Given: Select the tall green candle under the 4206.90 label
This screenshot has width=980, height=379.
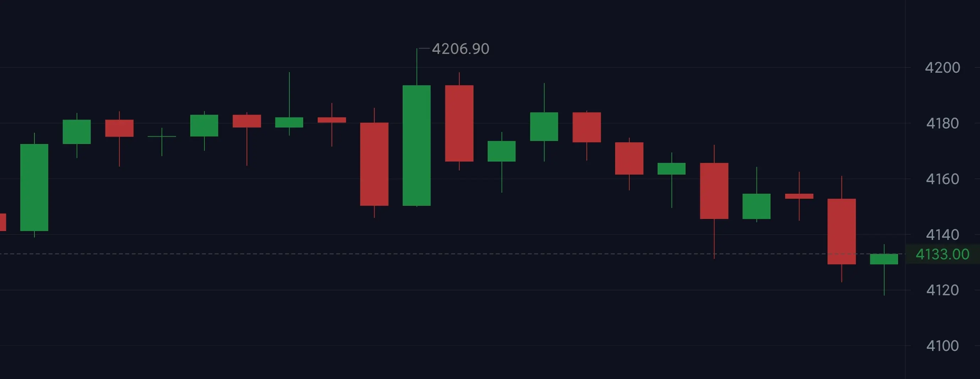Looking at the screenshot, I should [x=417, y=145].
